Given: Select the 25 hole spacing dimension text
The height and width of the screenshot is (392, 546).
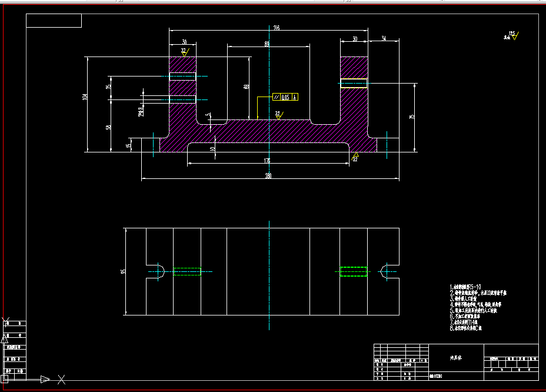Looking at the screenshot, I should (109, 86).
